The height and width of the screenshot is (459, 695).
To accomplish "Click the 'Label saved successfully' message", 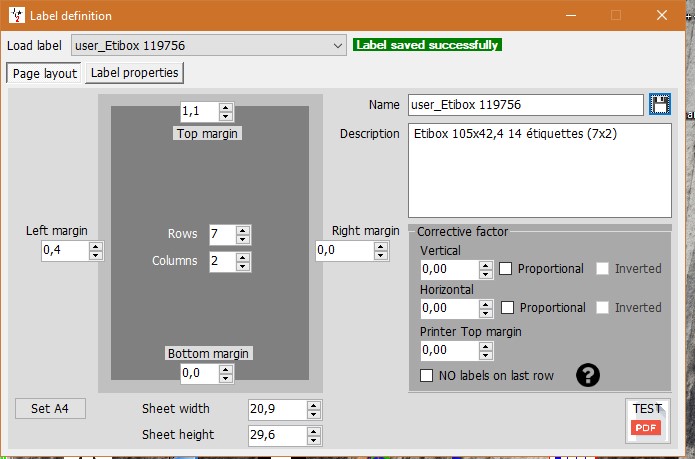I will [x=427, y=45].
